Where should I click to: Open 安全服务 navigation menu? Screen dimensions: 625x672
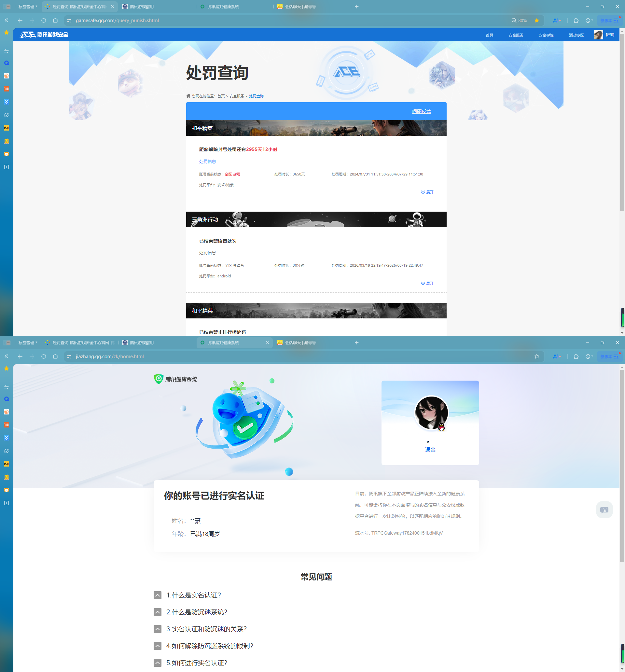[x=516, y=35]
